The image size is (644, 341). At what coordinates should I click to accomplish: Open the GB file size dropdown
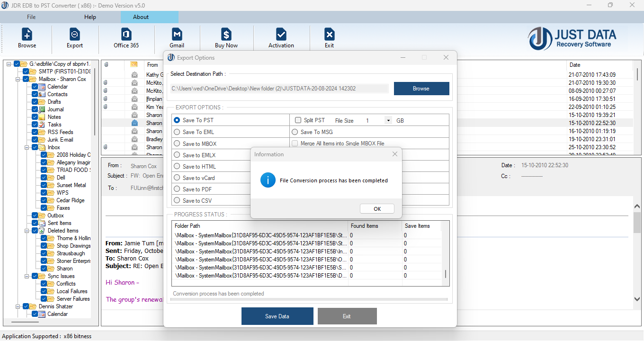388,120
